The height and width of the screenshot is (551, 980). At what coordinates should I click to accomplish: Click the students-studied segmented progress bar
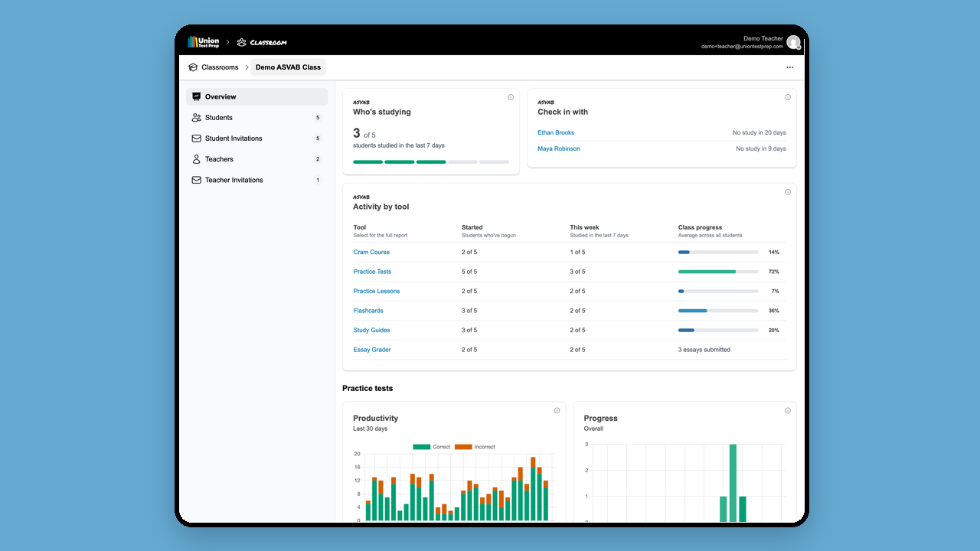431,162
